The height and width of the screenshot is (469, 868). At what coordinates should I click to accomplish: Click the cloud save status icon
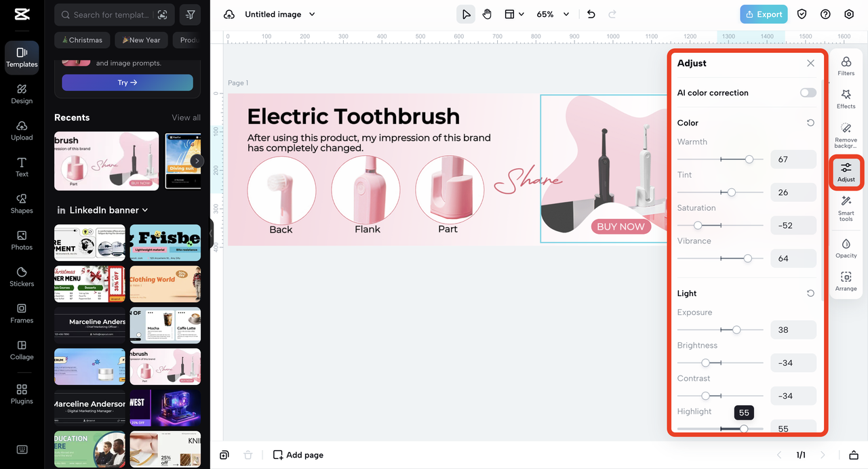[229, 14]
